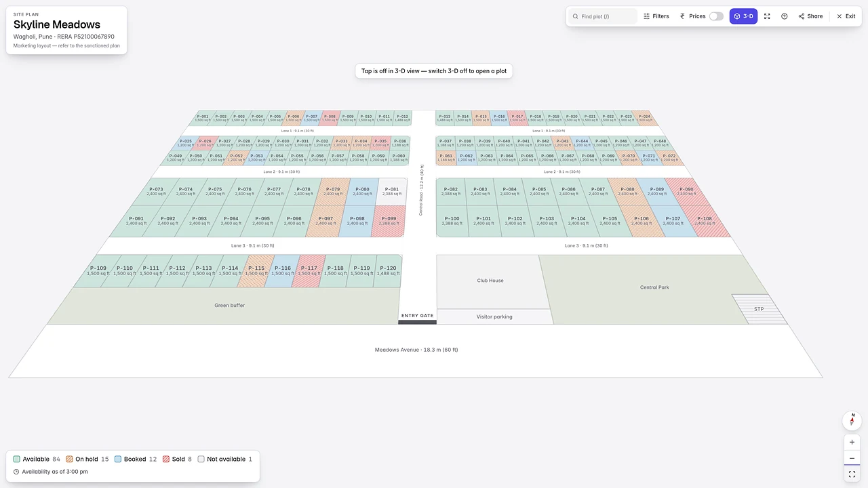This screenshot has width=868, height=488.
Task: Select on-hold plot P-115
Action: pyautogui.click(x=256, y=270)
